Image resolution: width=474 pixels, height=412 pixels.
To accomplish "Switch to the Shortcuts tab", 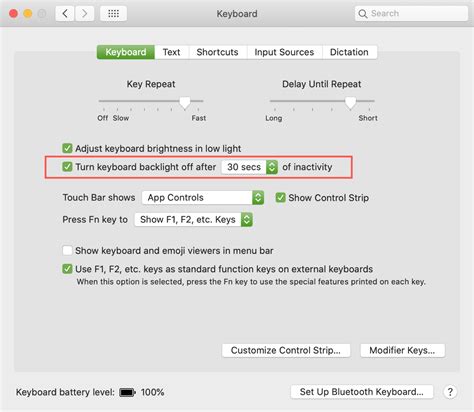I will (217, 52).
